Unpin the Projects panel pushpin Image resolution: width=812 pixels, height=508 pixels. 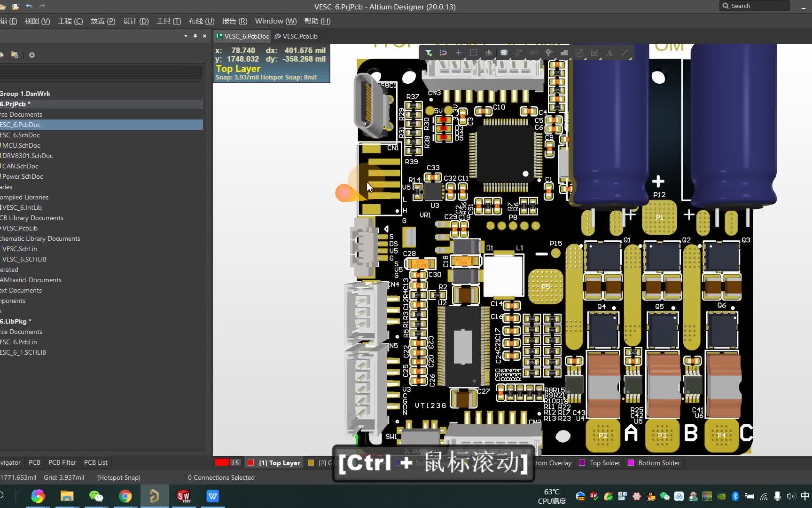(x=195, y=36)
